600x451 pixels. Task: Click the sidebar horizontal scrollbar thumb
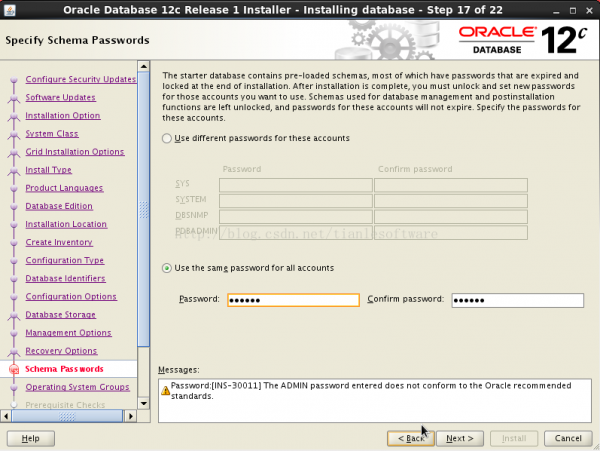click(x=67, y=416)
